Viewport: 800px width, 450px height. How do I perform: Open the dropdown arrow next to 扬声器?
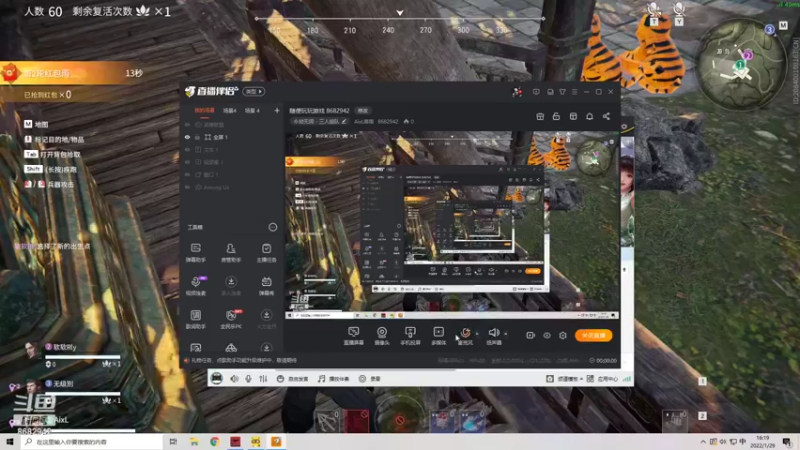(x=505, y=334)
